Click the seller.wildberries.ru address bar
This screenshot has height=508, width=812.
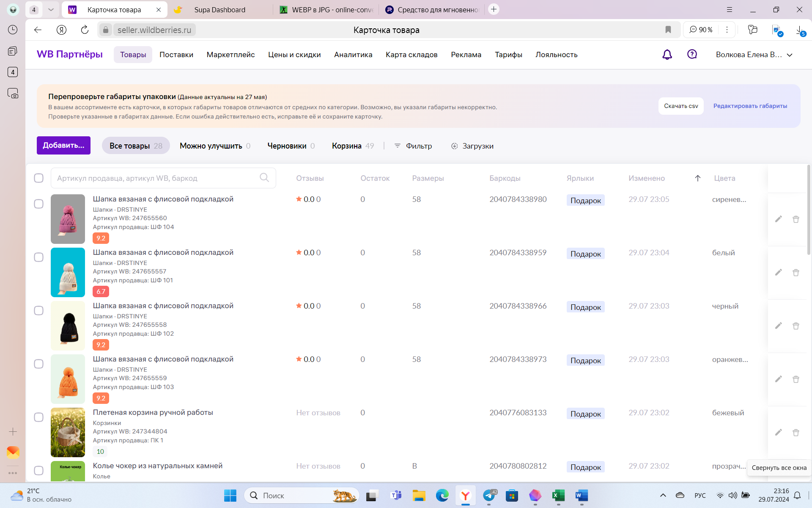(154, 30)
